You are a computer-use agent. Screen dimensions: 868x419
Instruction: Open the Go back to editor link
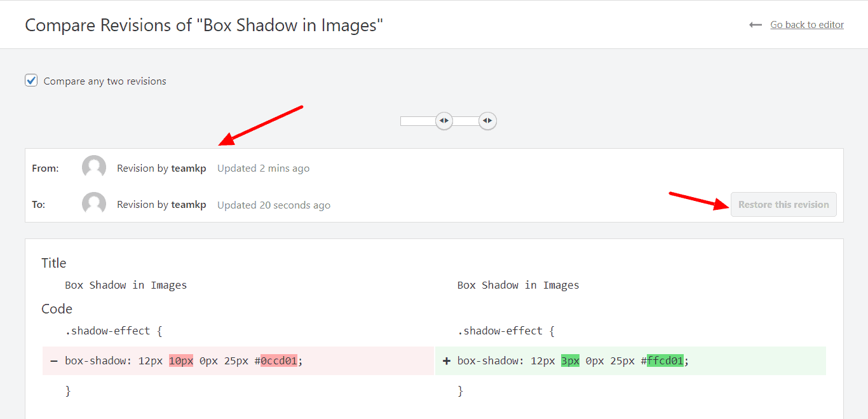pos(807,25)
